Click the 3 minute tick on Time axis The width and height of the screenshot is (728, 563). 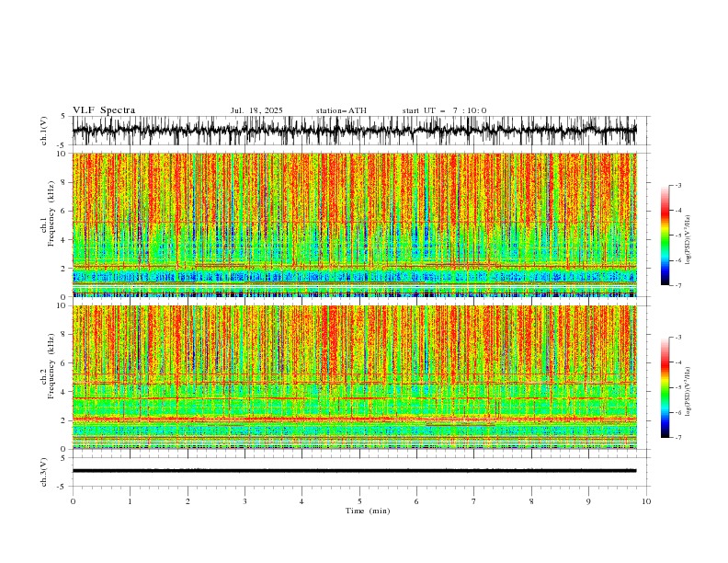pyautogui.click(x=245, y=501)
